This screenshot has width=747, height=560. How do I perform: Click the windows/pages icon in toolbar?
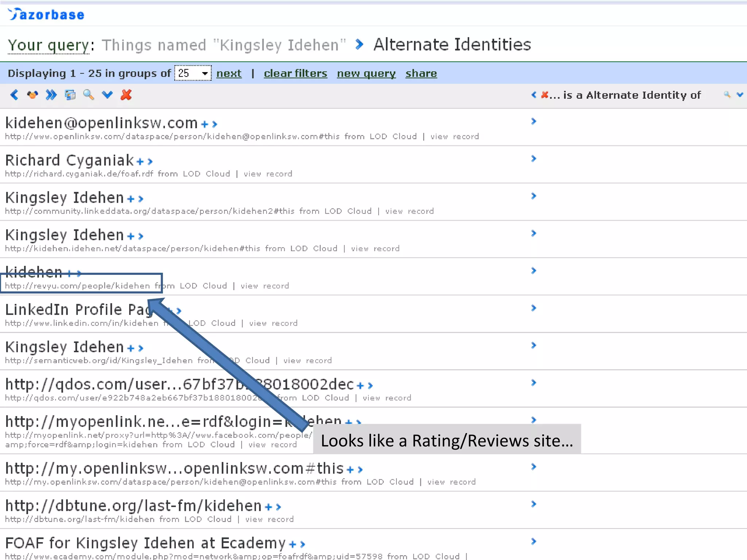tap(70, 95)
